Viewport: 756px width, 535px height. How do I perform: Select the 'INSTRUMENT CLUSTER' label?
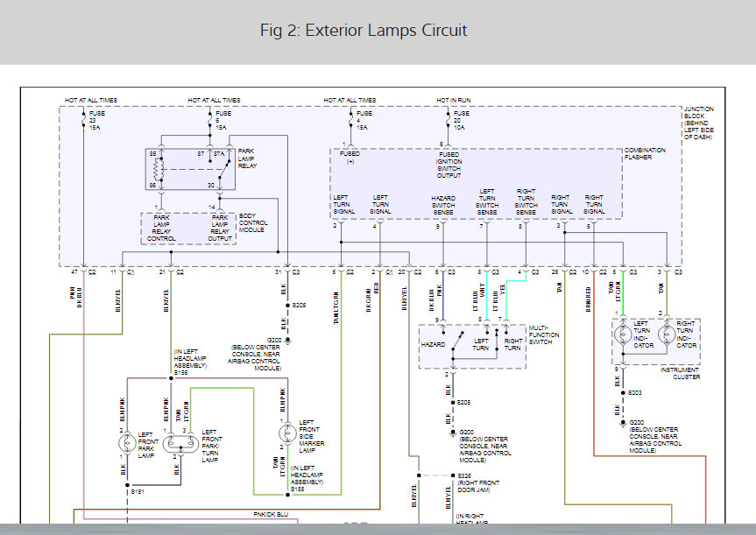pos(680,374)
